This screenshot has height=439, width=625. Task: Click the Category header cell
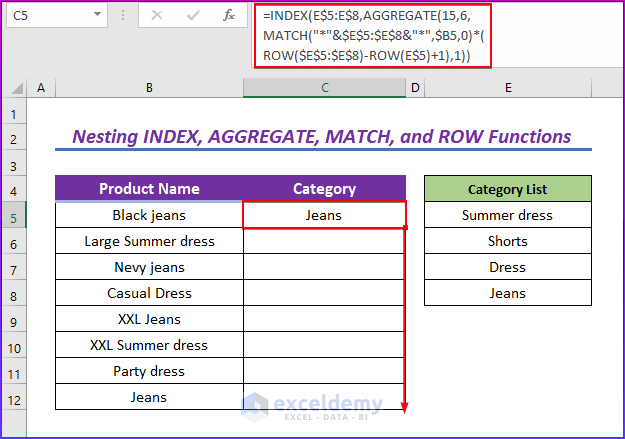(x=324, y=189)
